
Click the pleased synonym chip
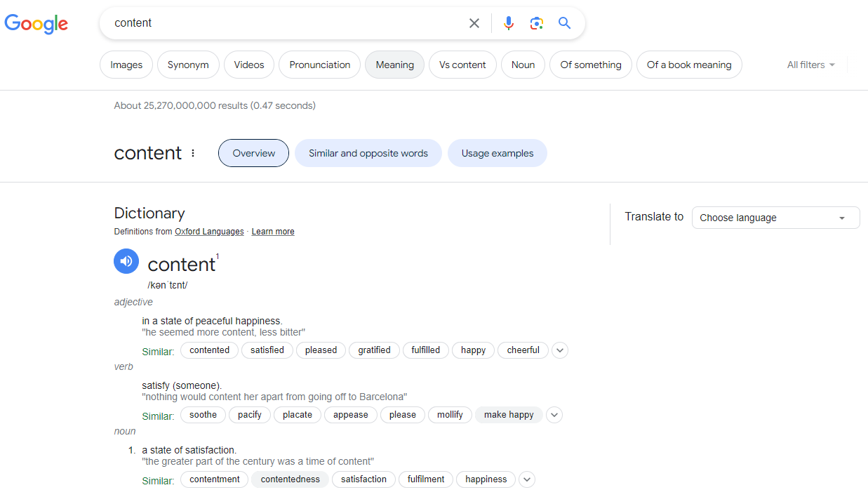point(321,350)
